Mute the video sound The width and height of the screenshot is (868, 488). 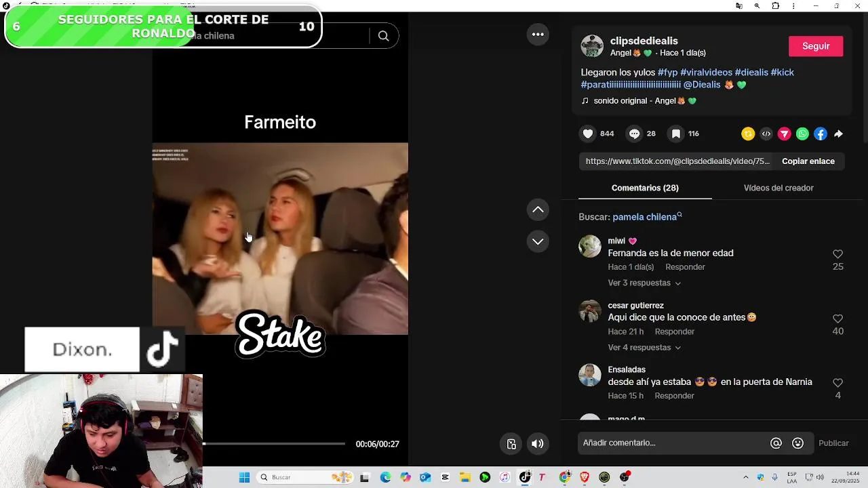coord(537,444)
